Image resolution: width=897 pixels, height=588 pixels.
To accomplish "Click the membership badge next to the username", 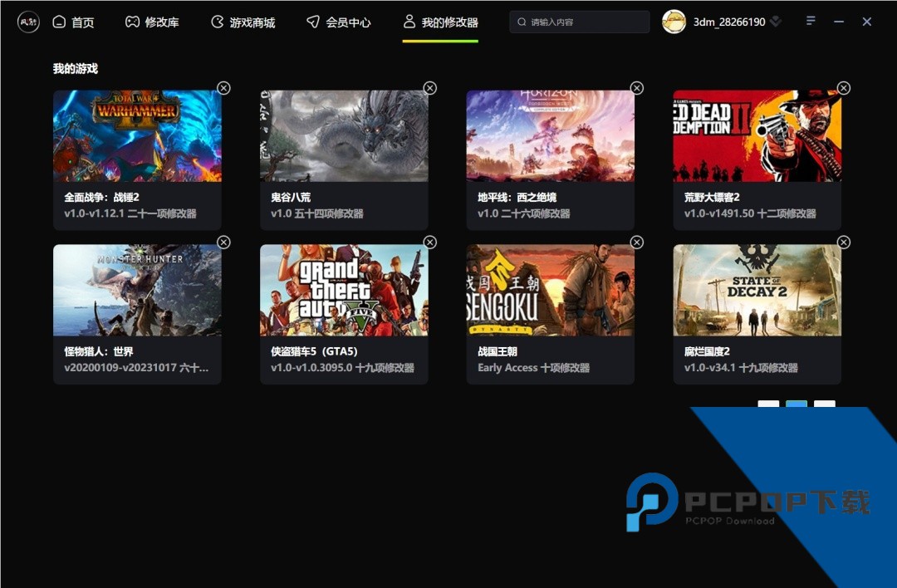I will tap(776, 22).
